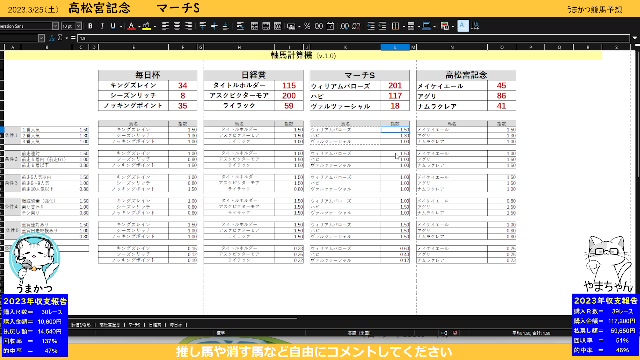This screenshot has width=640, height=360.
Task: Open the font size dropdown
Action: (79, 26)
